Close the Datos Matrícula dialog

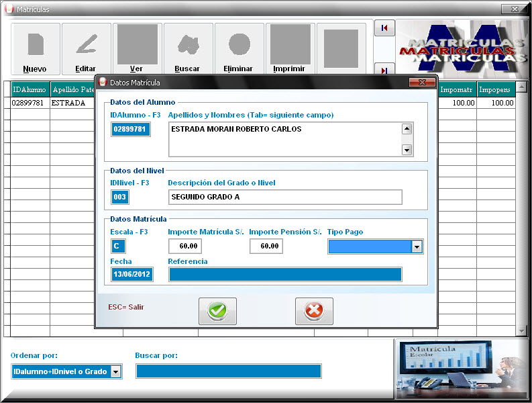(422, 82)
